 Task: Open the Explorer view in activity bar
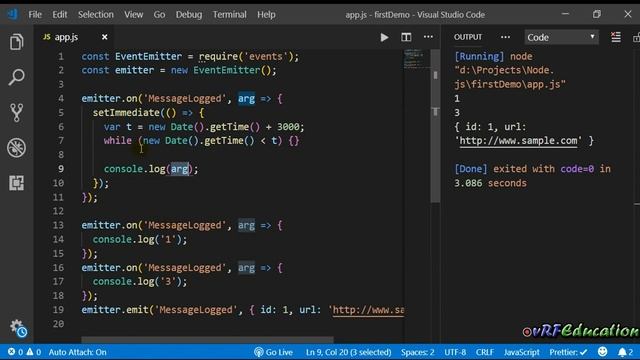coord(16,42)
